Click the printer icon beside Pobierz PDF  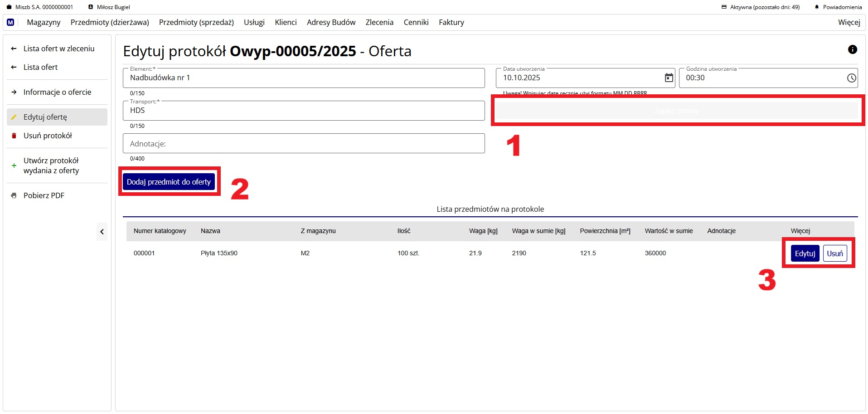(14, 195)
